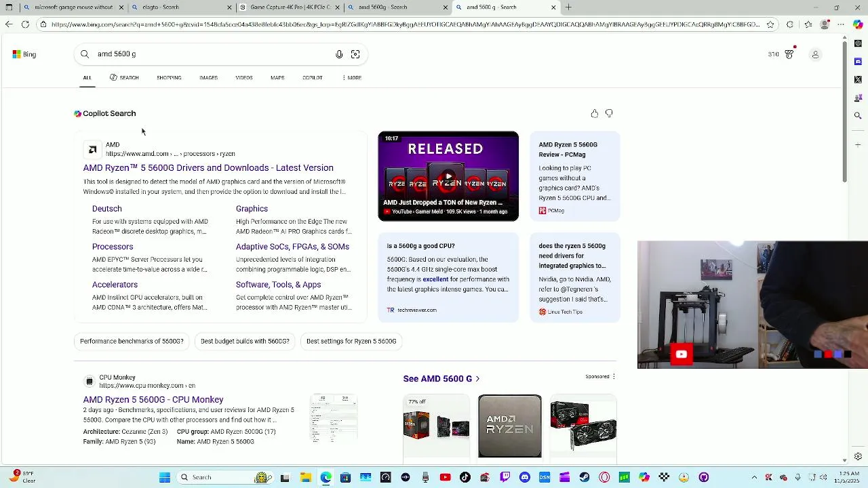868x488 pixels.
Task: Open Steam from the taskbar
Action: 585,477
